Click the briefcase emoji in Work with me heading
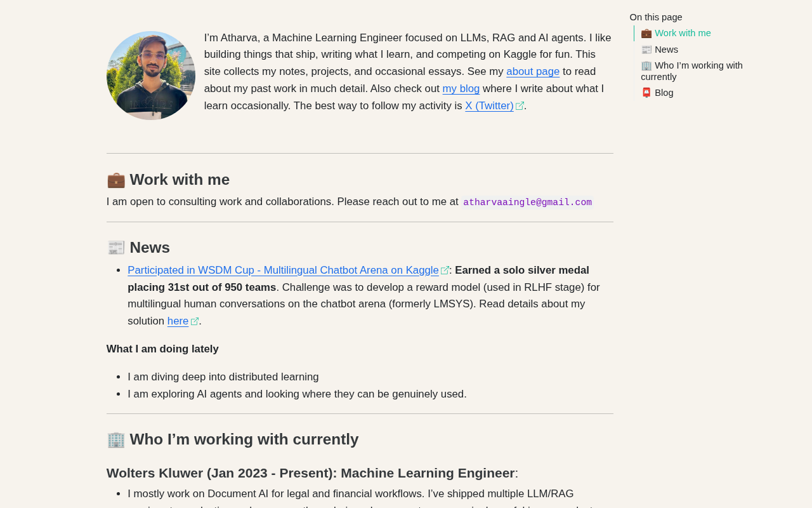This screenshot has height=508, width=812. [116, 180]
